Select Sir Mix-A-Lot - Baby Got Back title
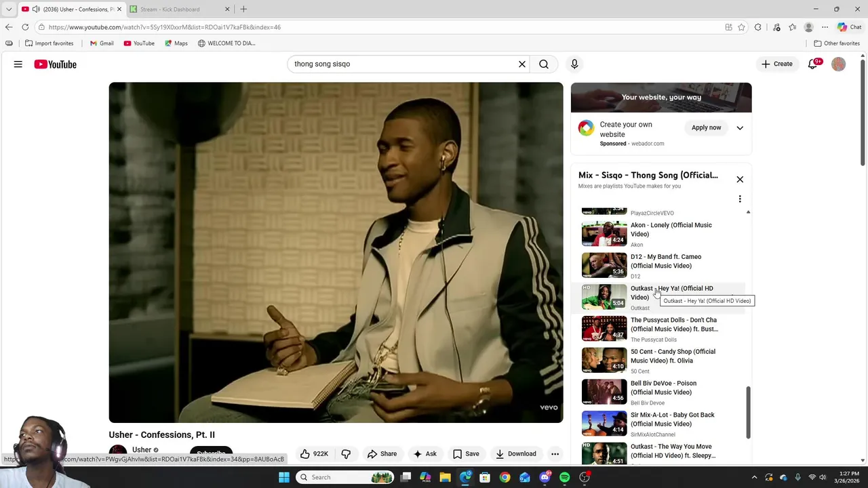This screenshot has height=488, width=868. click(x=672, y=420)
